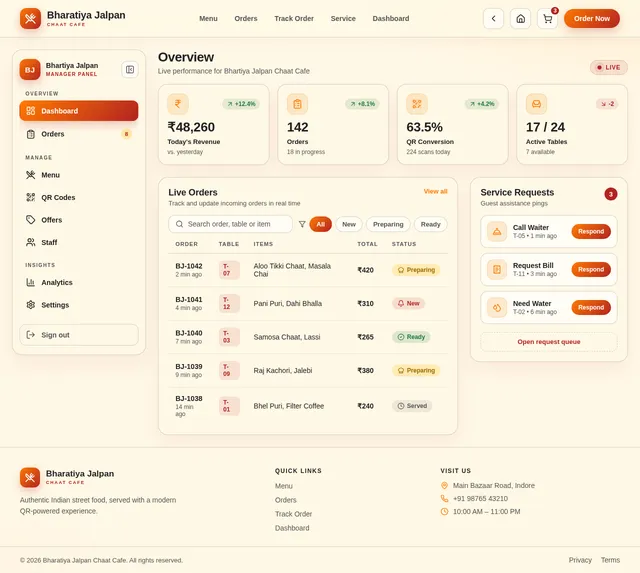Screen dimensions: 640x573
Task: Click the order search input field
Action: click(230, 224)
